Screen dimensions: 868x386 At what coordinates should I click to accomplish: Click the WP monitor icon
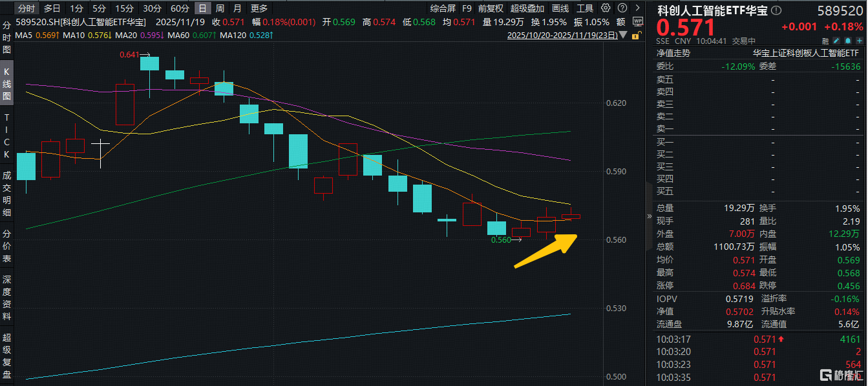pos(638,21)
